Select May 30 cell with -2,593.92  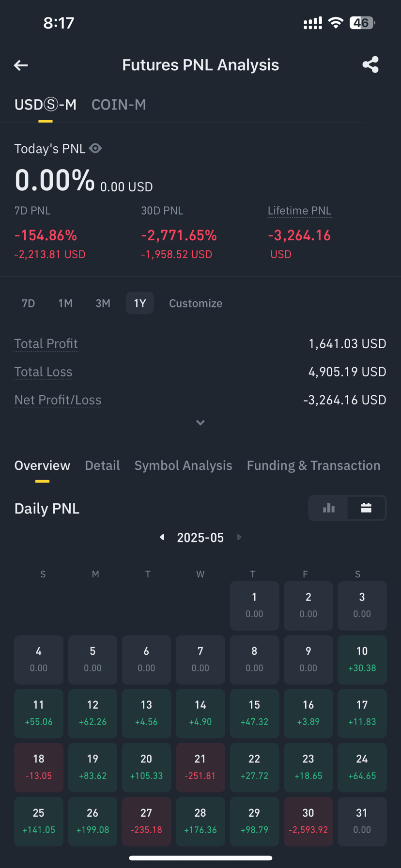pyautogui.click(x=308, y=821)
